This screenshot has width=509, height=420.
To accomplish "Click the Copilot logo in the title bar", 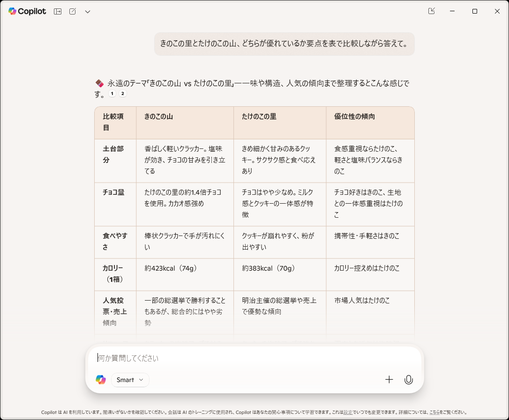I will (12, 11).
